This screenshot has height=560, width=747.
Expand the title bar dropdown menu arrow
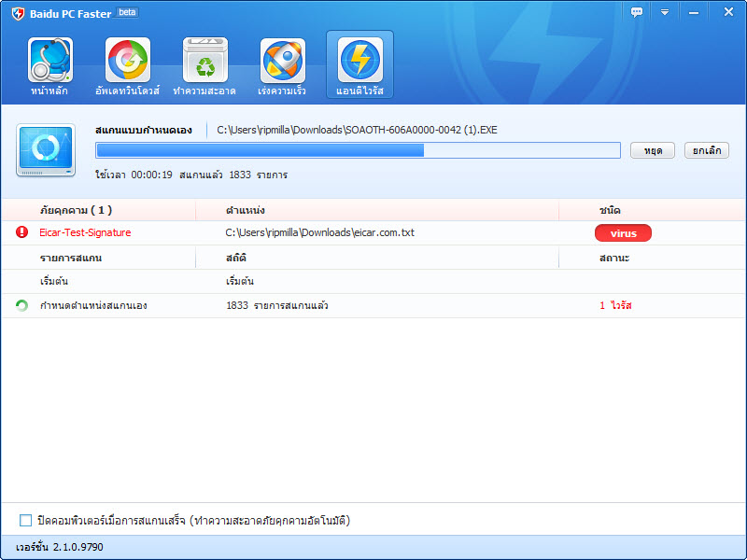coord(665,12)
